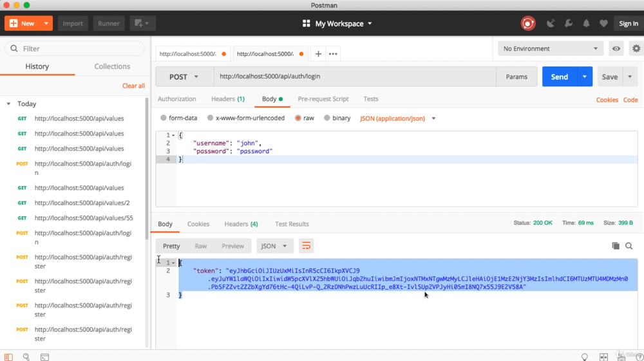The image size is (644, 361).
Task: Open the No Environment dropdown
Action: point(551,49)
